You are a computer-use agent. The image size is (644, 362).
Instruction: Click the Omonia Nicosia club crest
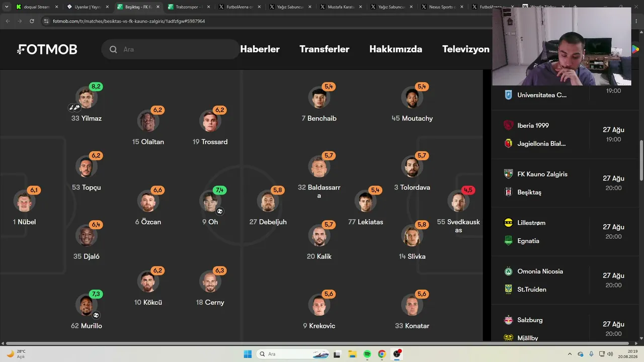(508, 271)
